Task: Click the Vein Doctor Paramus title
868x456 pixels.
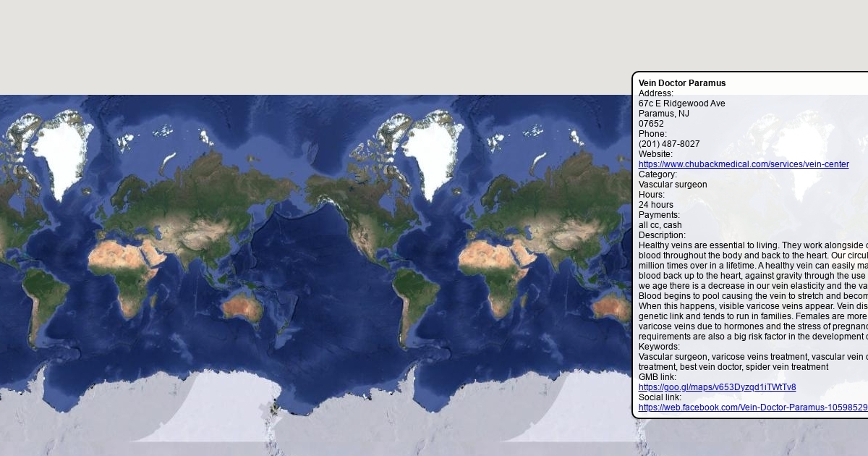Action: tap(681, 83)
